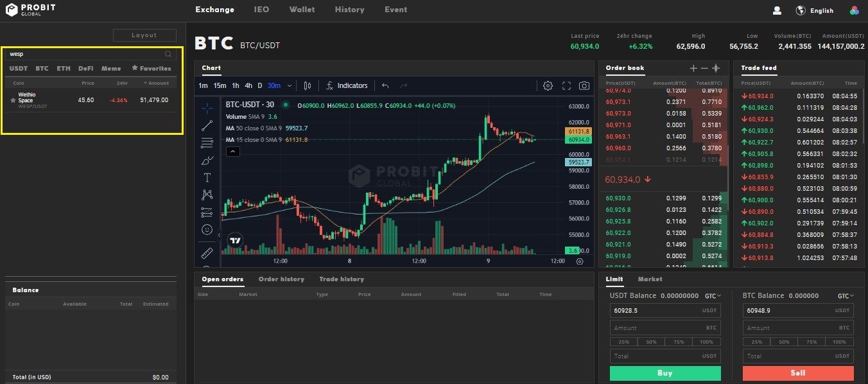This screenshot has height=384, width=868.
Task: Click the Layout button
Action: pyautogui.click(x=144, y=35)
